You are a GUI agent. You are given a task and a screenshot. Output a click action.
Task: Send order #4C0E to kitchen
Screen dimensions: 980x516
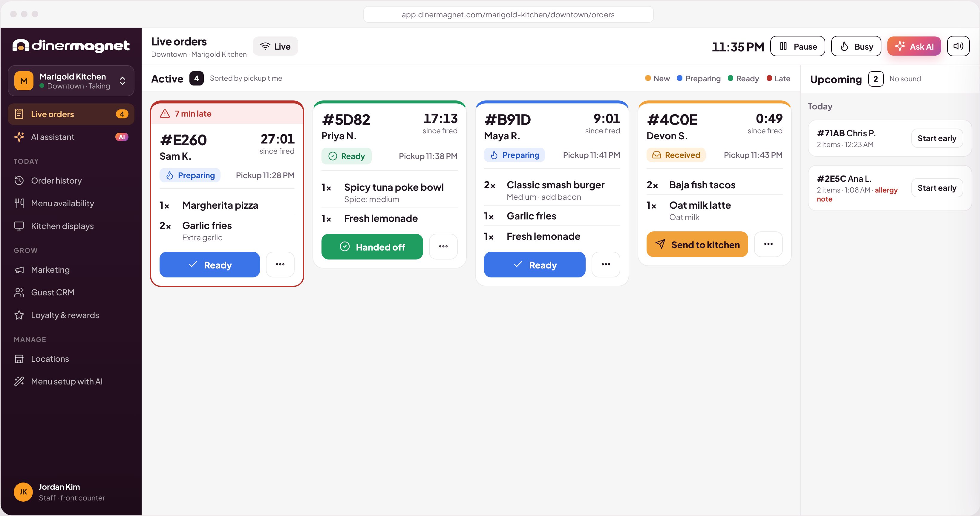[697, 244]
